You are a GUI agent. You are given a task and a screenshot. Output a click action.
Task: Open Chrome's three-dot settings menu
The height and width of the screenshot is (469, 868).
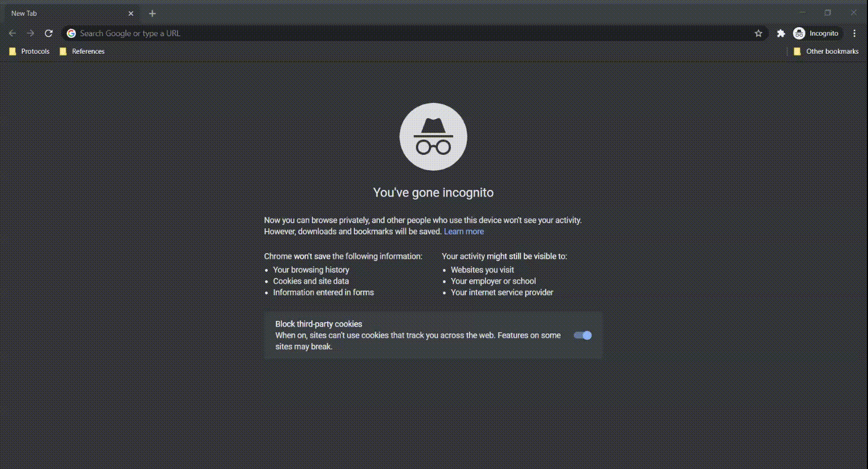tap(854, 33)
